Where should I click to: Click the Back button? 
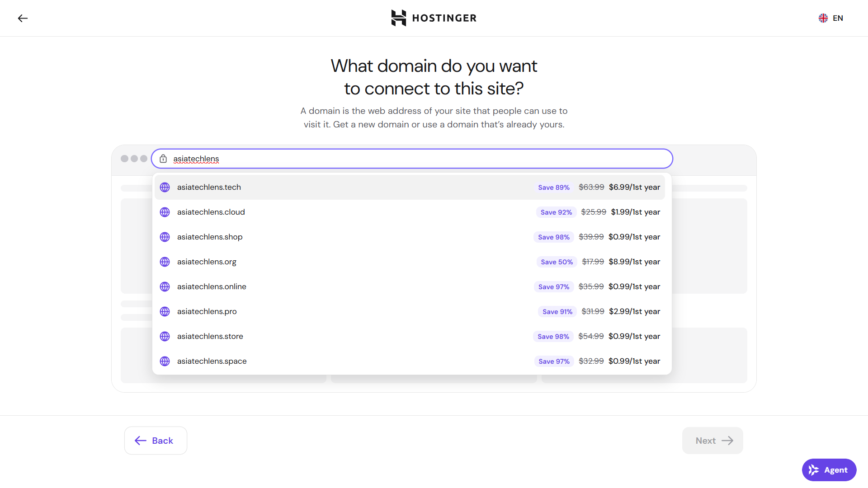(156, 441)
